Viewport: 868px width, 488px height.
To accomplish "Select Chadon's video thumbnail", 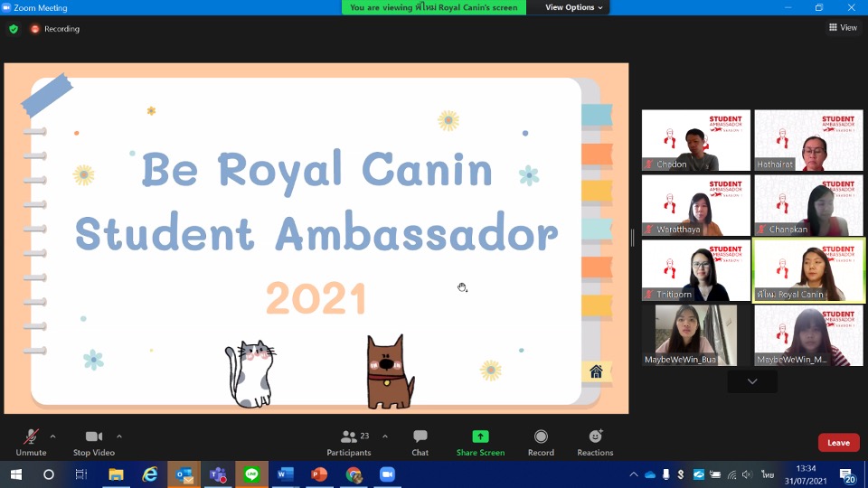I will coord(695,140).
